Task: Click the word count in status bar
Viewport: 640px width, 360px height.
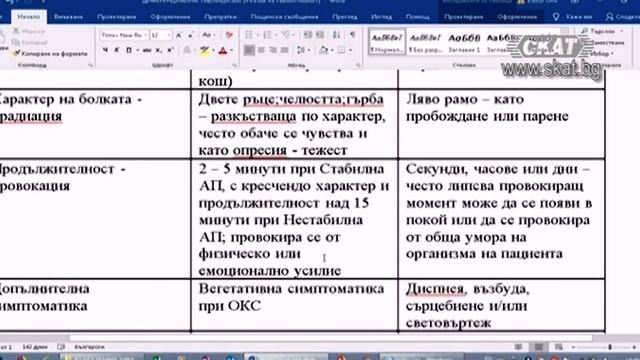Action: pyautogui.click(x=35, y=347)
